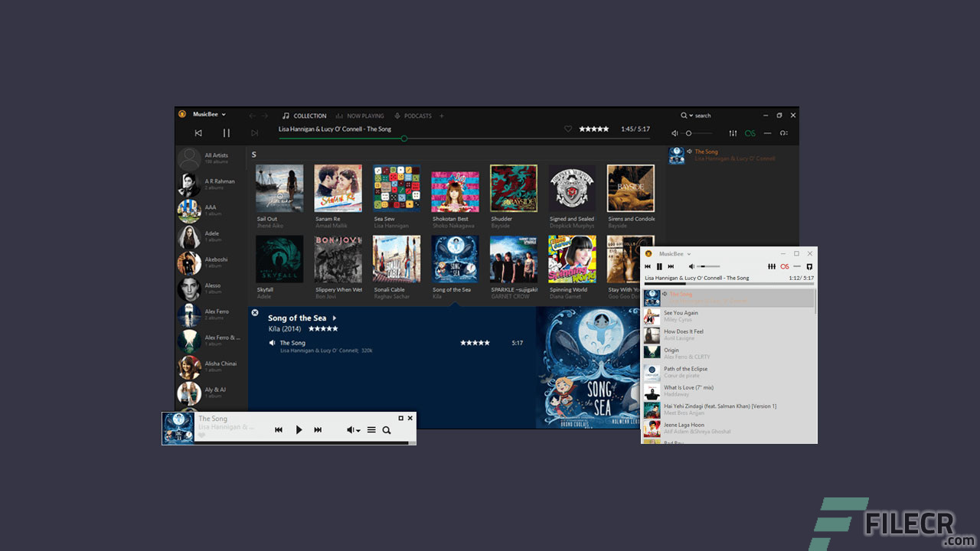Play See You Again by Miley Cyrus

pyautogui.click(x=727, y=316)
